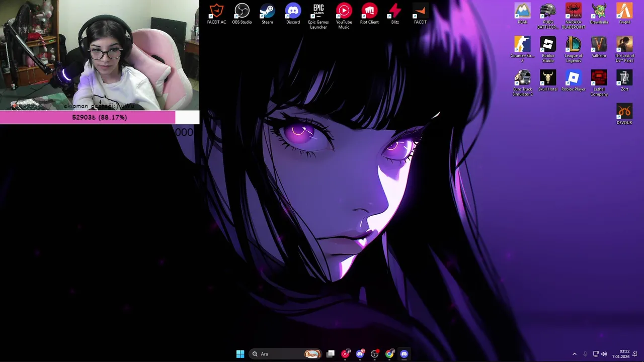Open the Windows Start menu
This screenshot has width=644, height=362.
(x=240, y=354)
